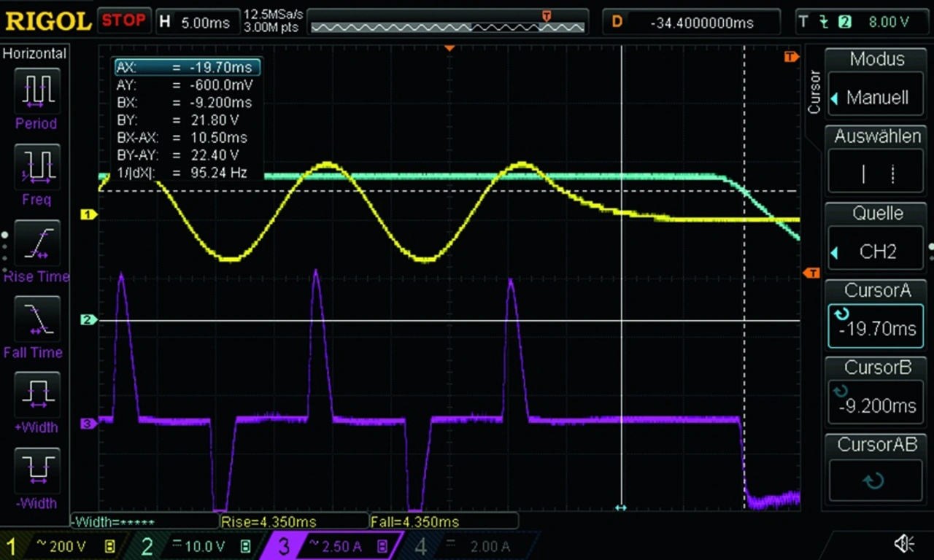Screen dimensions: 934x560
Task: Select the CursorA -19.70ms button
Action: click(x=876, y=327)
